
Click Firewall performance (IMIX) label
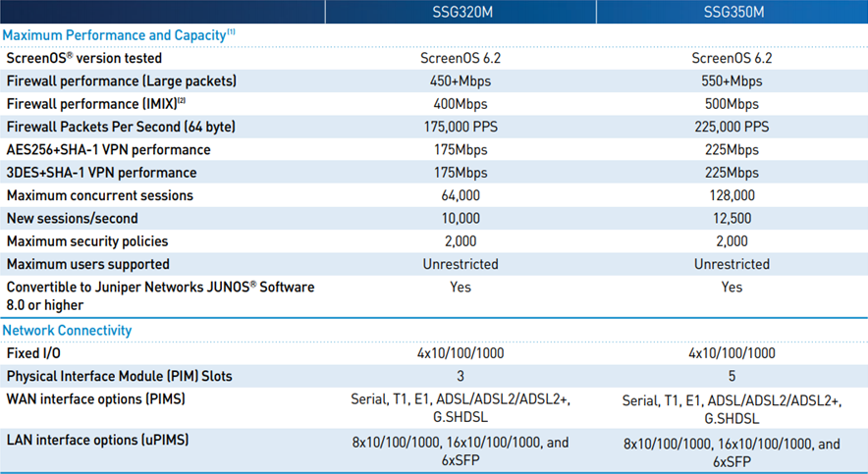tap(96, 104)
